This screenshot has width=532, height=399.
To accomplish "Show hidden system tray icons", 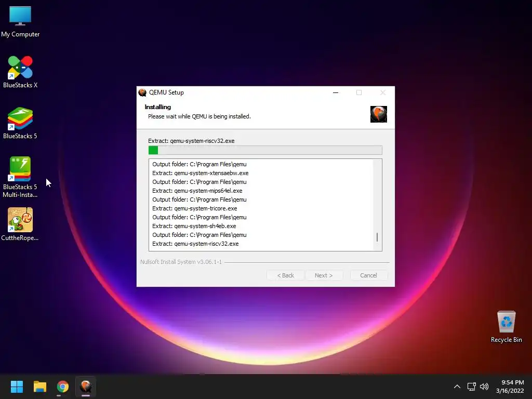I will [457, 387].
